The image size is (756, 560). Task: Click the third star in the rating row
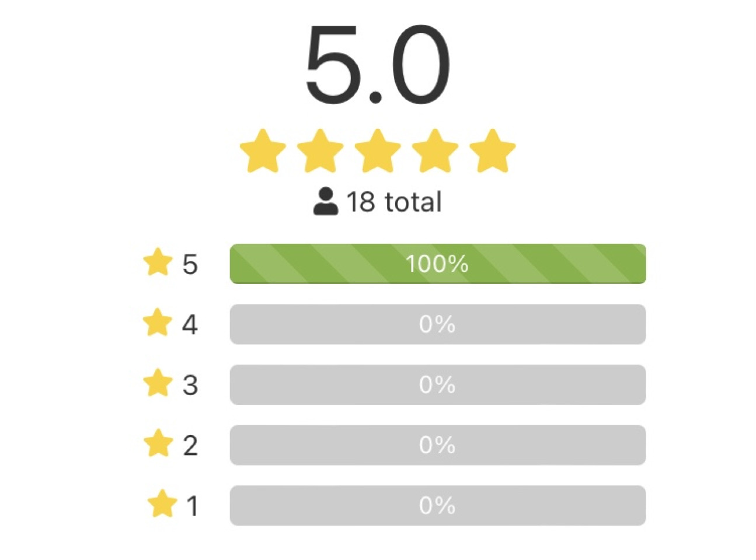(x=377, y=151)
